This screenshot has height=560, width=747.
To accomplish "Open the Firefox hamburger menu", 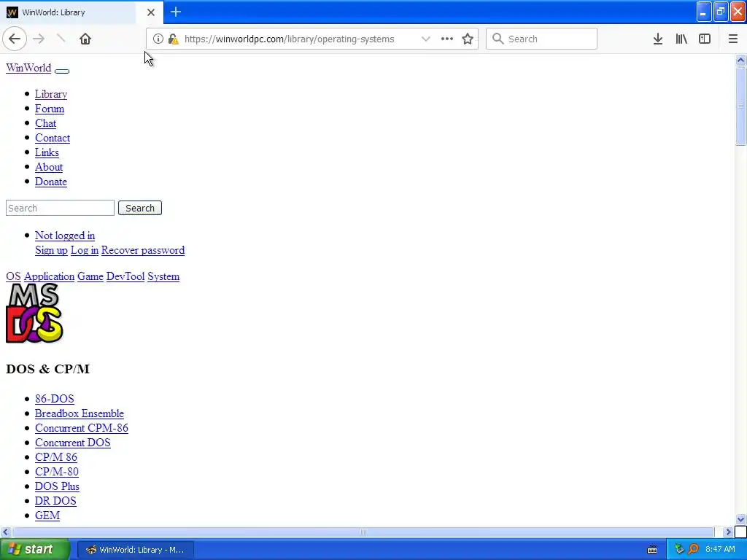I will 733,39.
